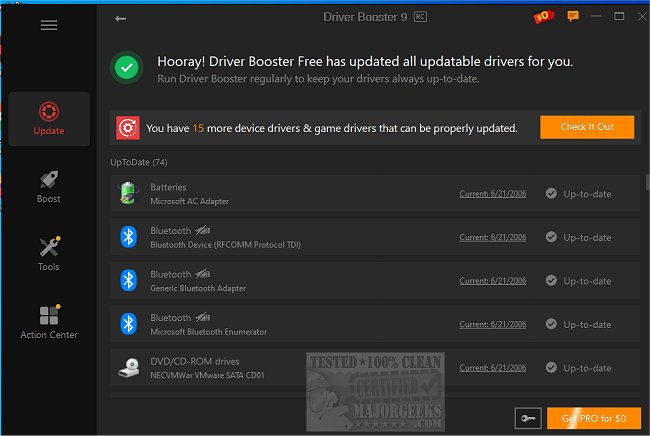Click Up-to-date status check for RFCOMM Protocol TDI
The image size is (650, 436).
click(x=551, y=237)
